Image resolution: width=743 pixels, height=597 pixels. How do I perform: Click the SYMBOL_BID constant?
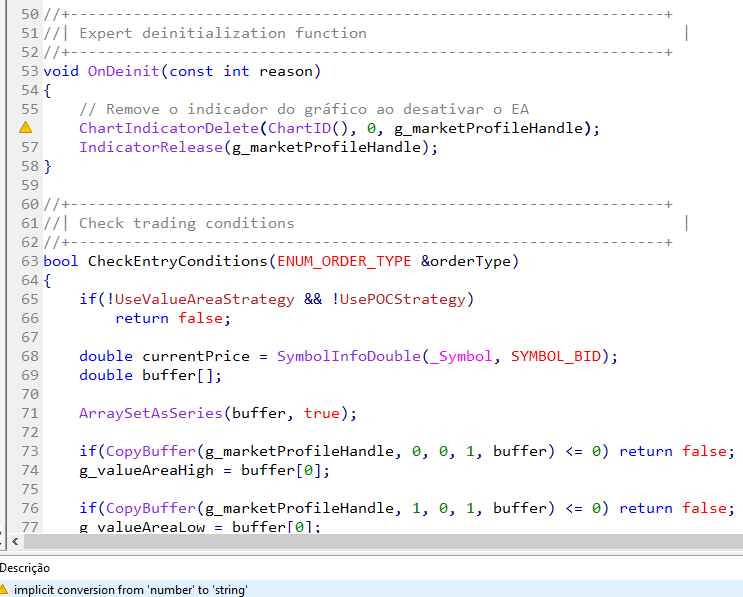coord(556,356)
